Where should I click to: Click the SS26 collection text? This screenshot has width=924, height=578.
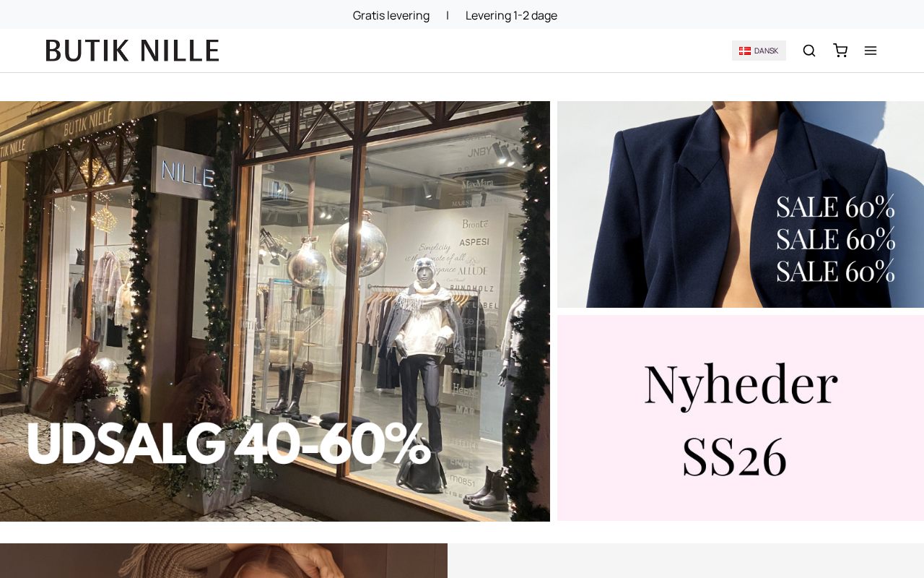coord(734,457)
